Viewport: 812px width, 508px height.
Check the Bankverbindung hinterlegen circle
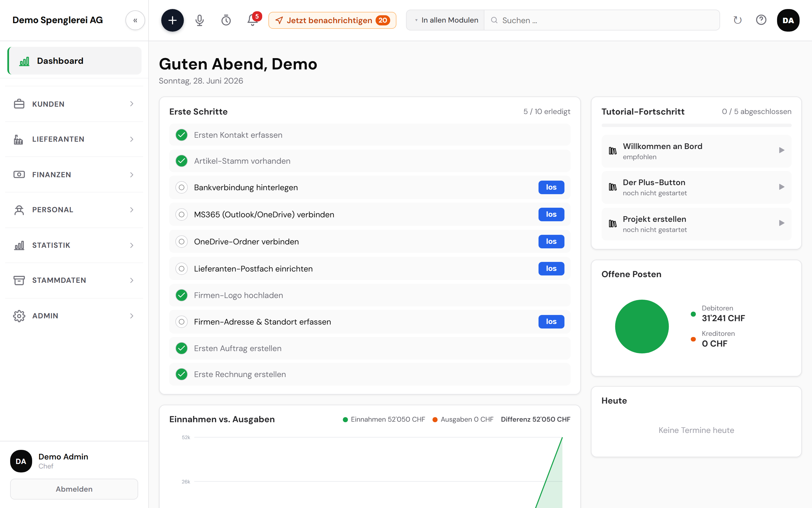tap(182, 187)
